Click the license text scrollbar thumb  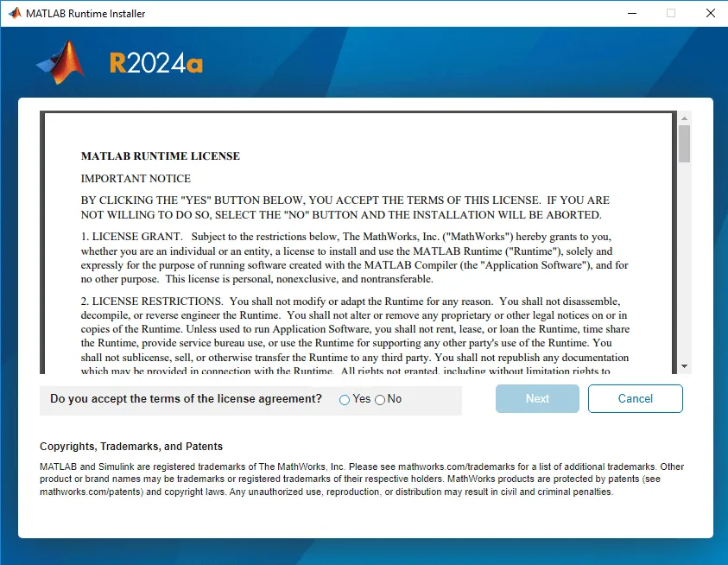point(684,143)
